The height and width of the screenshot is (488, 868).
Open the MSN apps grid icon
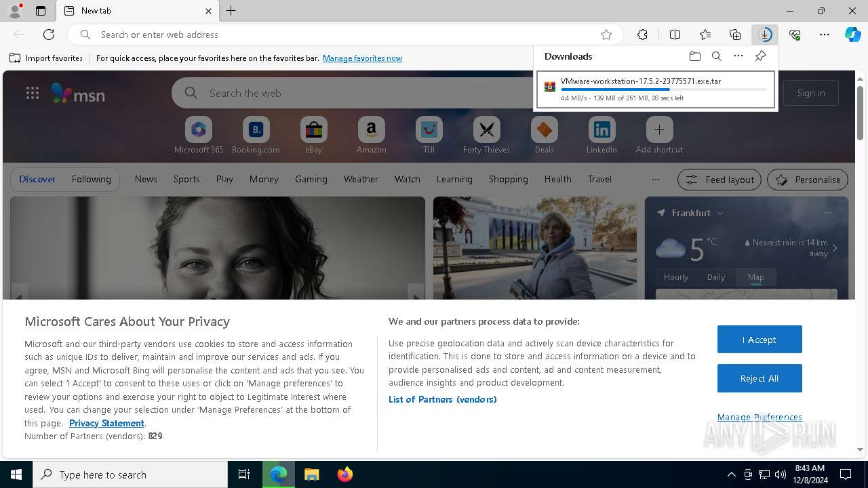point(32,94)
